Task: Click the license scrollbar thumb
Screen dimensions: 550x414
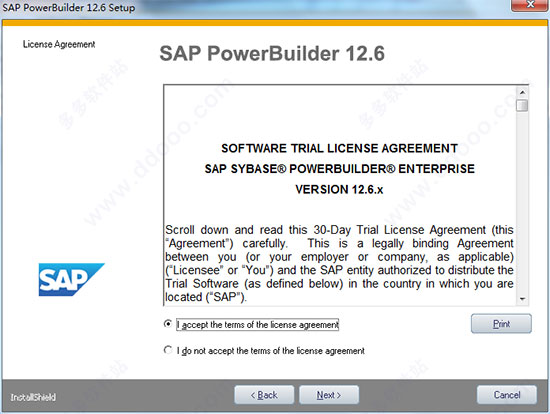Action: [522, 105]
